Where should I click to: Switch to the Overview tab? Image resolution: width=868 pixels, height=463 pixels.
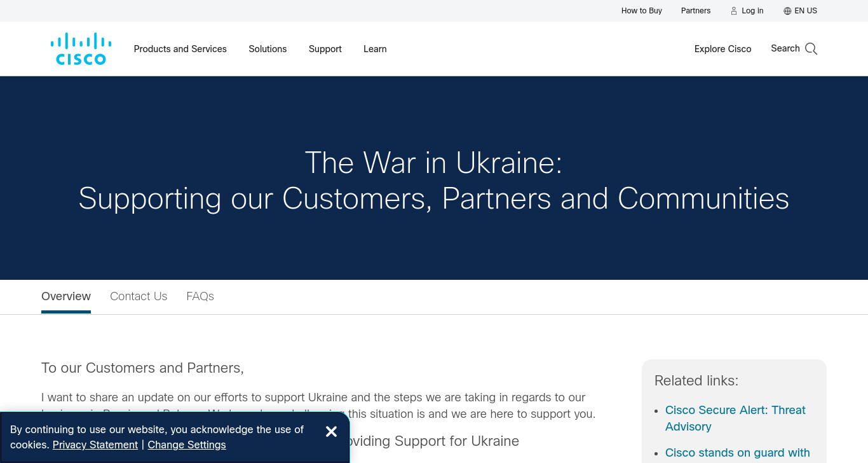(66, 296)
